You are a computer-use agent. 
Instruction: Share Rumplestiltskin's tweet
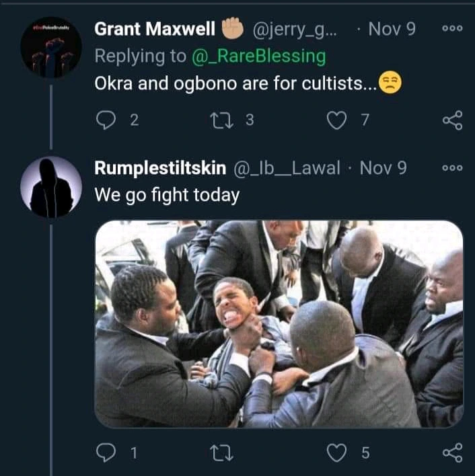click(x=452, y=452)
